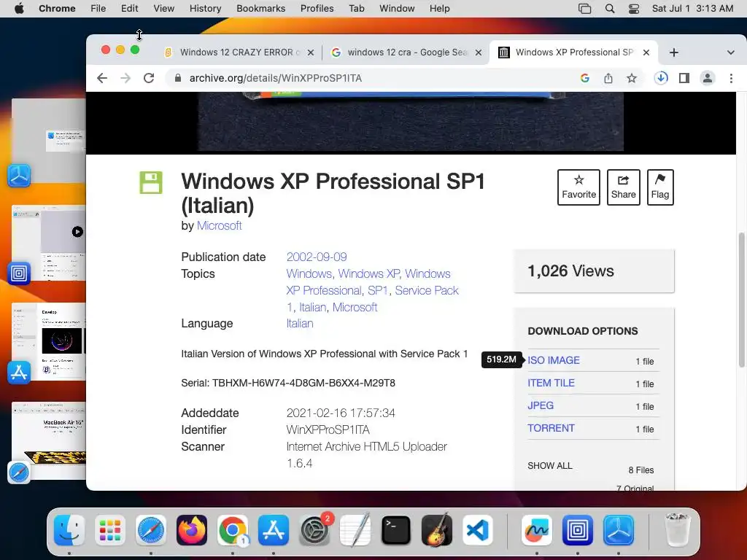
Task: Click the Google icon in address bar
Action: [x=585, y=78]
